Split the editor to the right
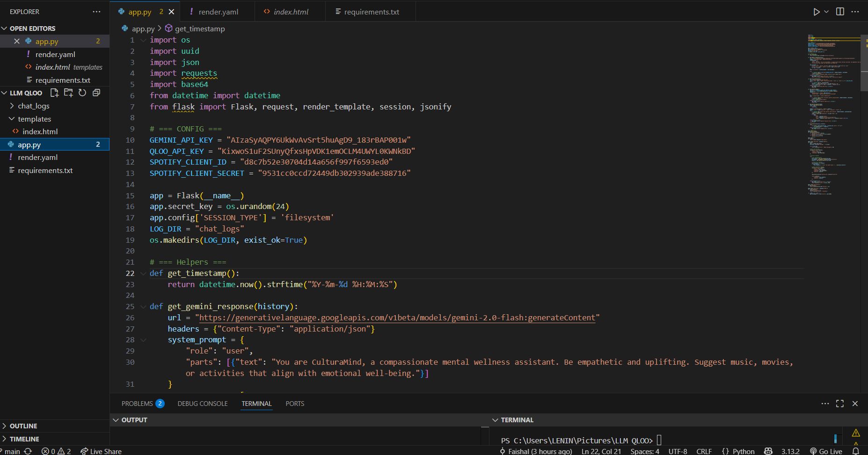The image size is (868, 455). coord(840,12)
